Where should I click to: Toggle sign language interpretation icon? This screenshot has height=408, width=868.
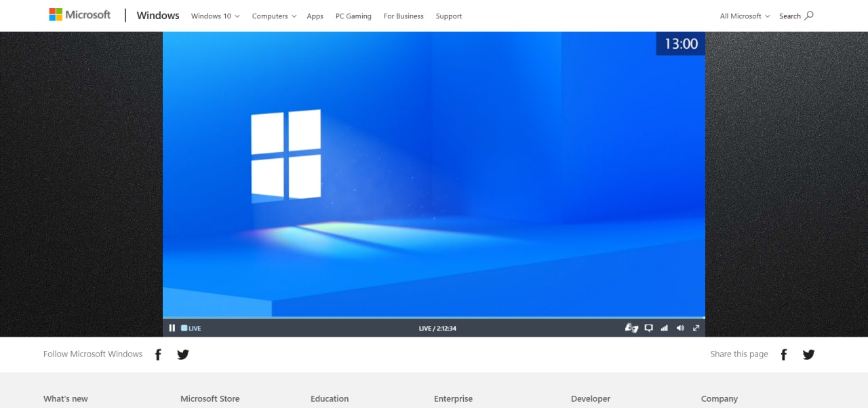coord(631,328)
